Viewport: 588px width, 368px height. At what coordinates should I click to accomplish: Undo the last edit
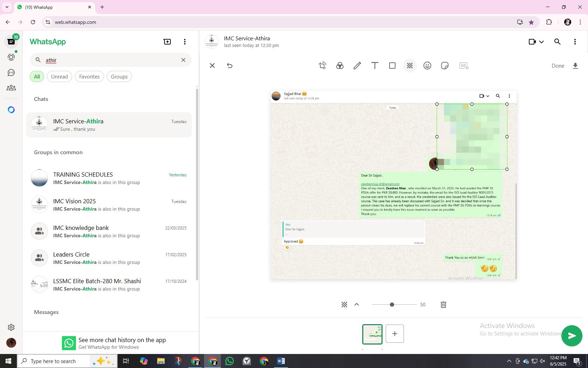pyautogui.click(x=230, y=66)
